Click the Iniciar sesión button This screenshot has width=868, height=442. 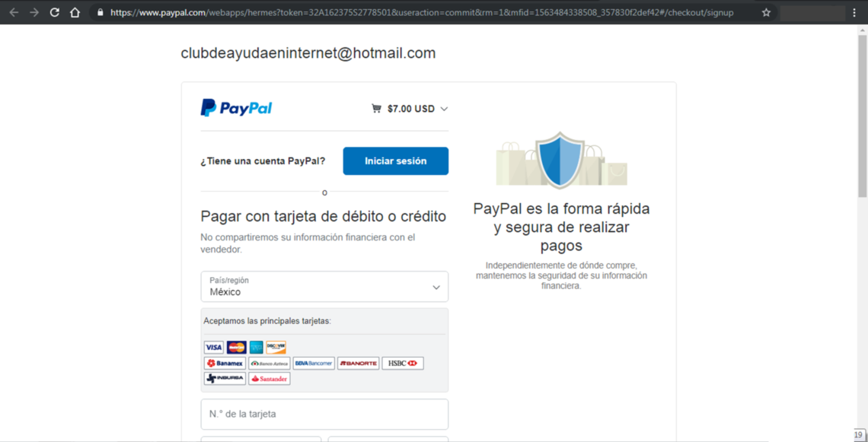396,161
